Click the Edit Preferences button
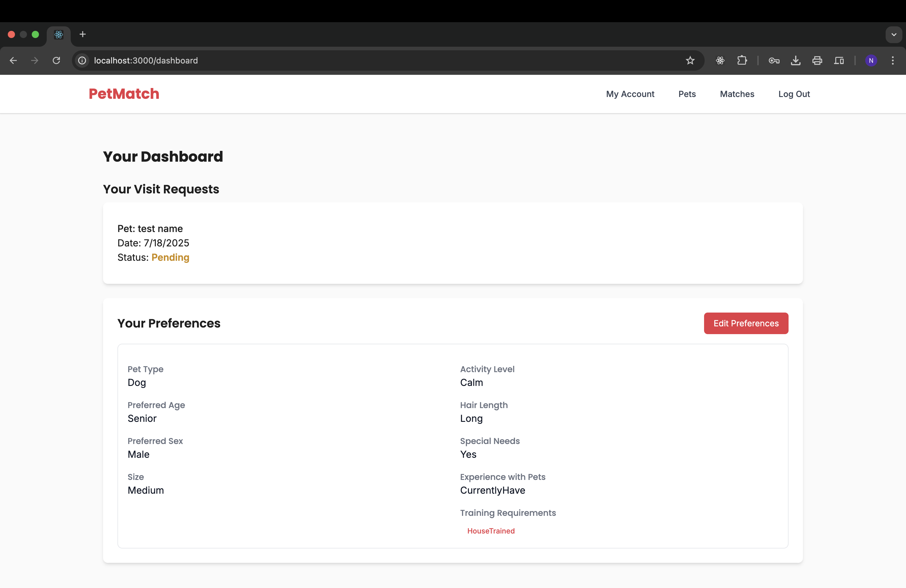This screenshot has height=588, width=906. pyautogui.click(x=746, y=323)
